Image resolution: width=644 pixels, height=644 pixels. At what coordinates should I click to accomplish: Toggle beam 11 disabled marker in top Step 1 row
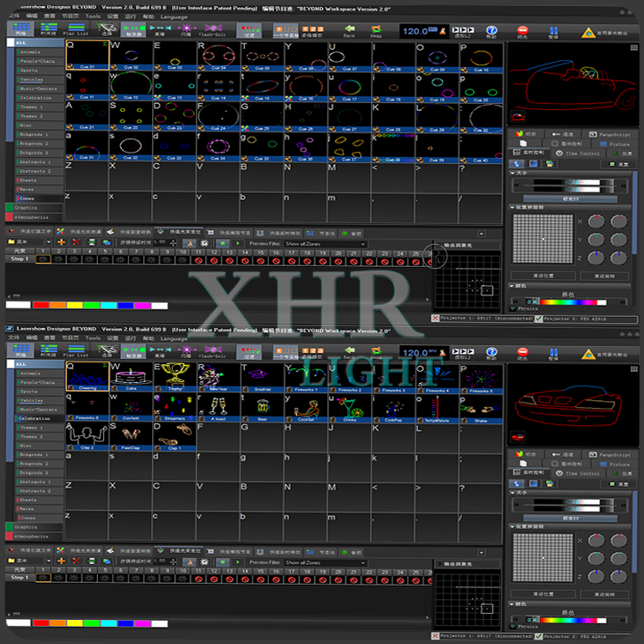point(198,260)
